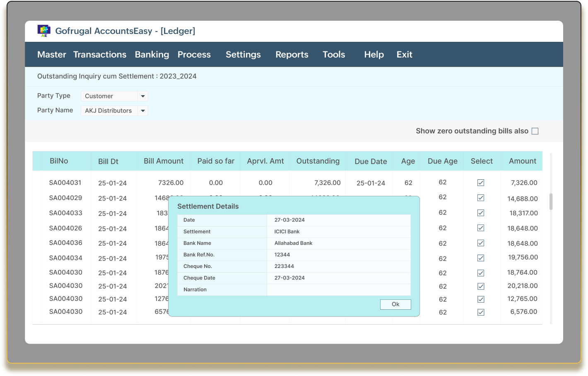
Task: Click Ok in the Settlement Details dialog
Action: tap(395, 304)
